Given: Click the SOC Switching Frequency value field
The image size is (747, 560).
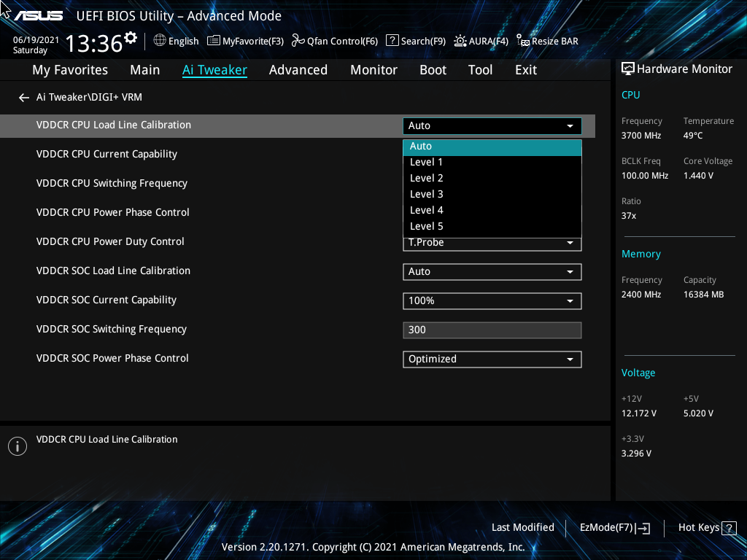Looking at the screenshot, I should 492,330.
